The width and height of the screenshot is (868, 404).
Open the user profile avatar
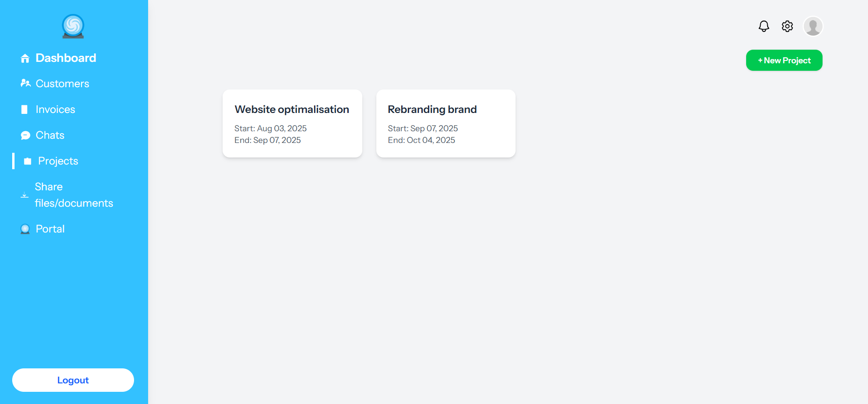813,26
